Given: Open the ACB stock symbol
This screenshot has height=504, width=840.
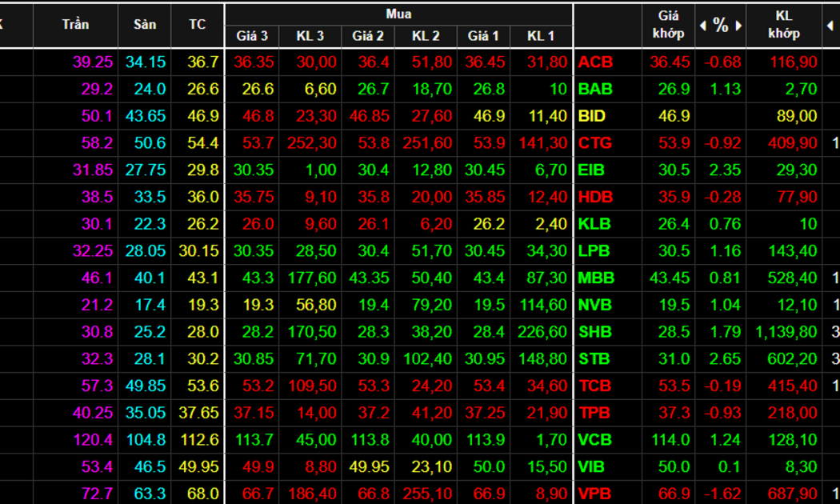Looking at the screenshot, I should [x=595, y=62].
